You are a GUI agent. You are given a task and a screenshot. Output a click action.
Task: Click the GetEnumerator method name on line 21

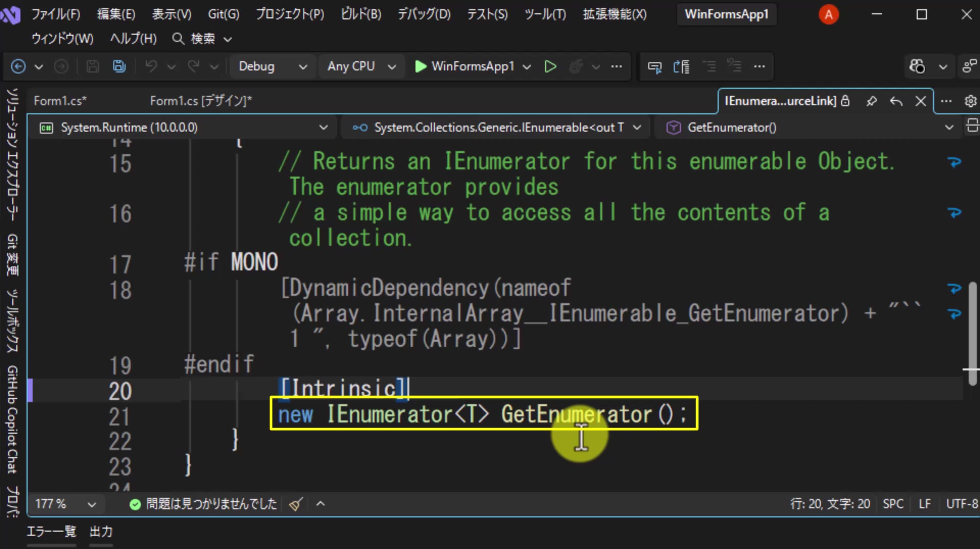coord(576,414)
